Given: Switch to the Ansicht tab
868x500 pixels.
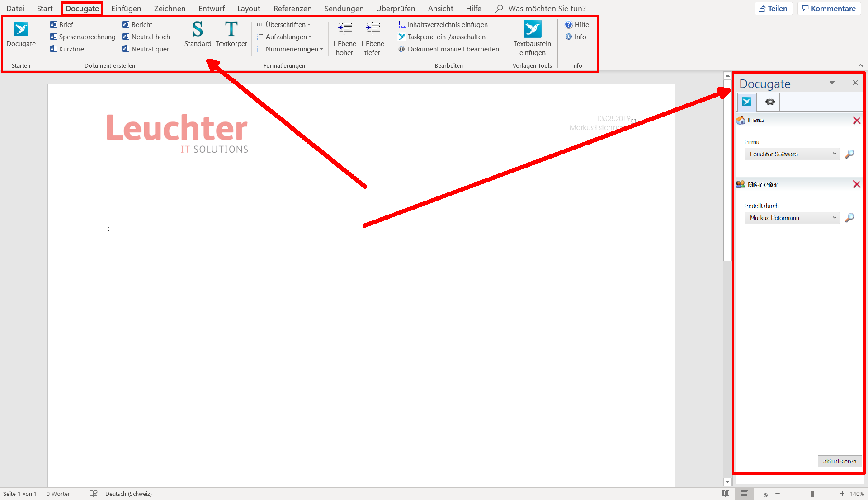Looking at the screenshot, I should point(441,9).
